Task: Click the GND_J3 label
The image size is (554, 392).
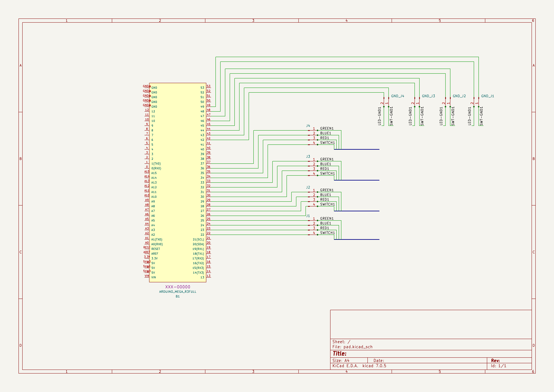Action: coord(428,96)
